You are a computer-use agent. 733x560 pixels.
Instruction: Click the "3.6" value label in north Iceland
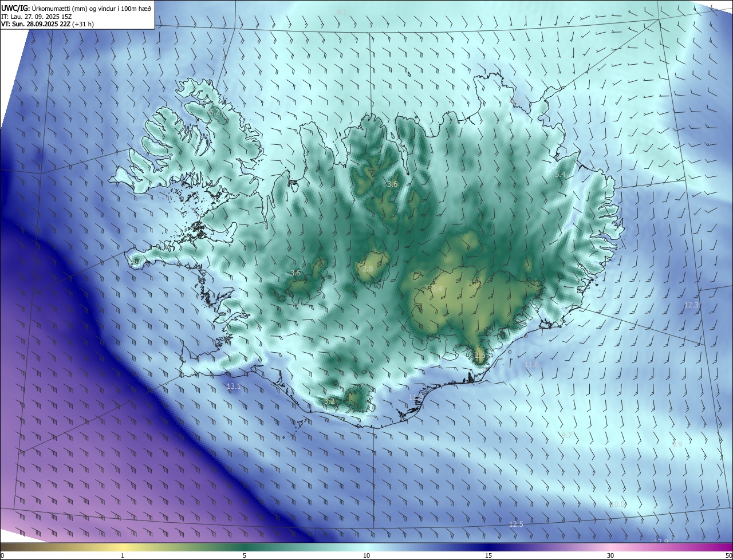[x=392, y=184]
